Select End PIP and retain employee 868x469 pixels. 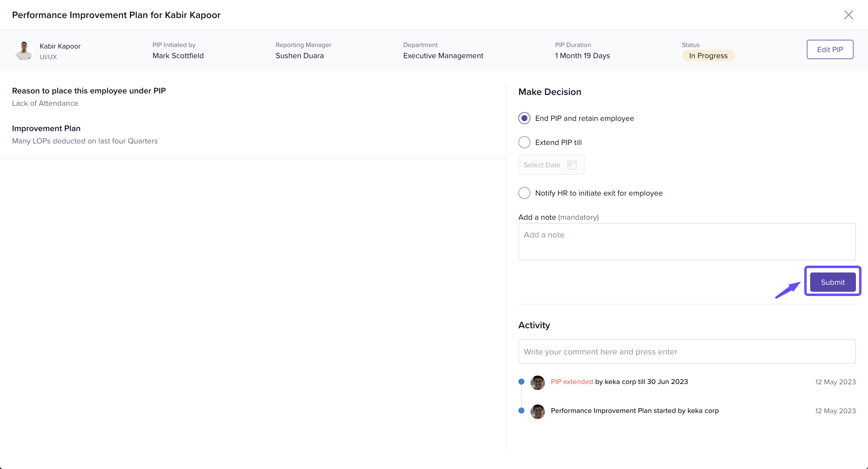click(x=524, y=118)
